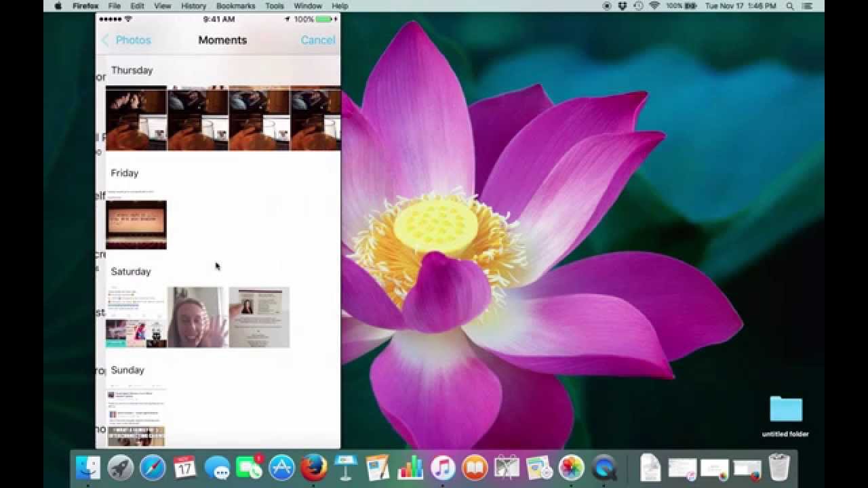The height and width of the screenshot is (488, 868).
Task: Click the Thursday section heading
Action: pos(132,70)
